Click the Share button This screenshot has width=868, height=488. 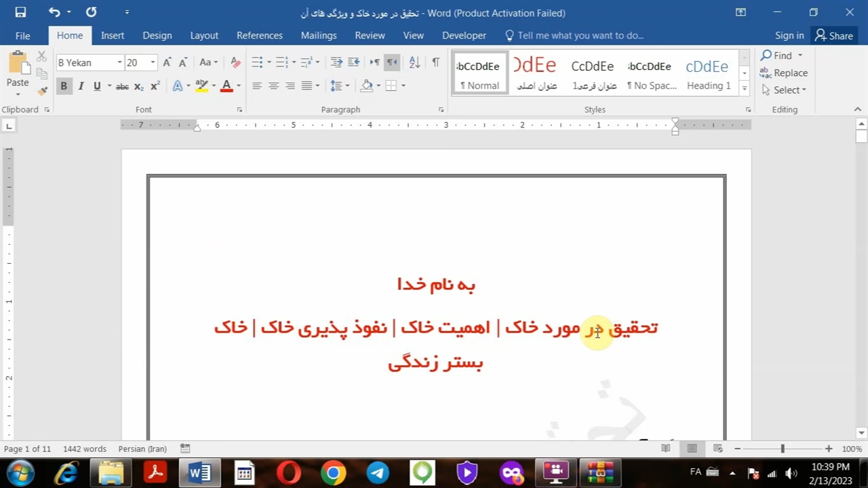[834, 35]
